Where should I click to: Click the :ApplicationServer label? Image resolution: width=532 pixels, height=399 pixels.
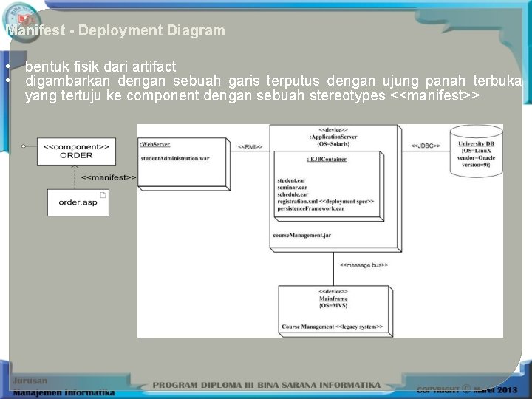pyautogui.click(x=333, y=137)
